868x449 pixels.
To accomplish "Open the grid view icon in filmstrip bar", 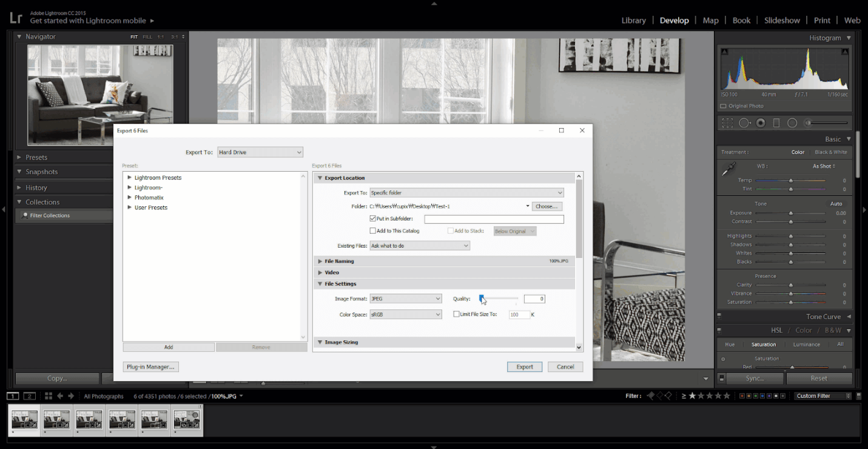I will pyautogui.click(x=49, y=396).
